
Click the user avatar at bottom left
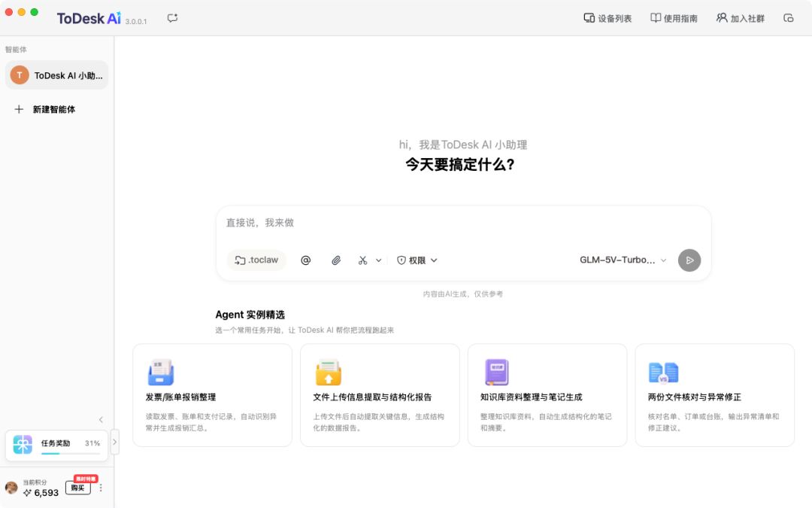click(x=11, y=488)
